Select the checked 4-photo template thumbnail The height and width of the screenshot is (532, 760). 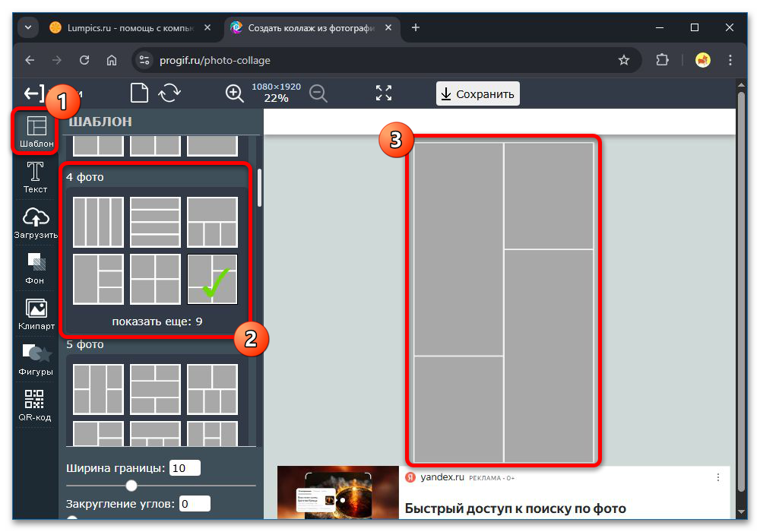(212, 279)
